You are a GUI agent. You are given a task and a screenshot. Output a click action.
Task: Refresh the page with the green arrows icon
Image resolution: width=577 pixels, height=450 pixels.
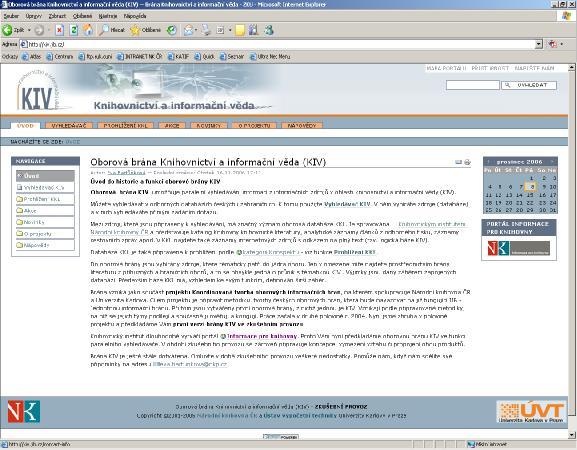click(x=74, y=30)
